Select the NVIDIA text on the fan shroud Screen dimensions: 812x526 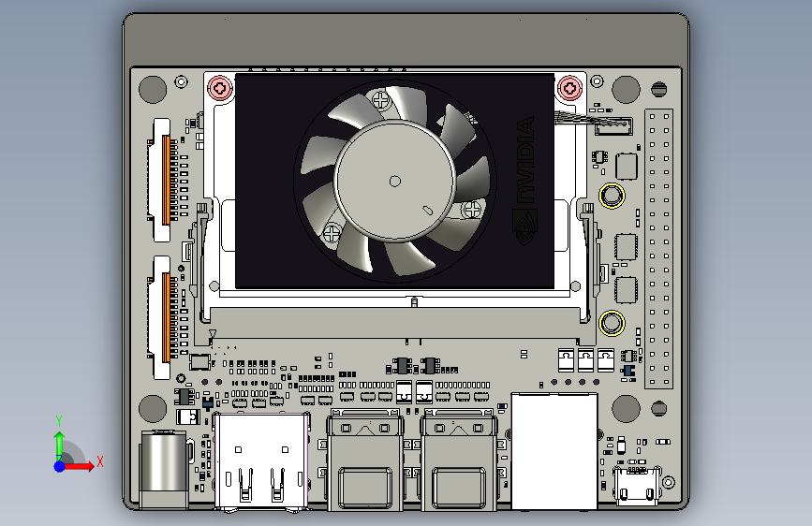pos(525,160)
